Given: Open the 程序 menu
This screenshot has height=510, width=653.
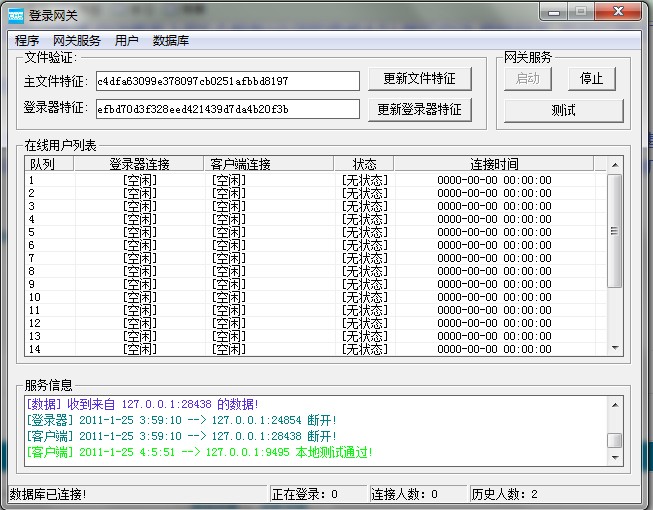Looking at the screenshot, I should (x=27, y=41).
